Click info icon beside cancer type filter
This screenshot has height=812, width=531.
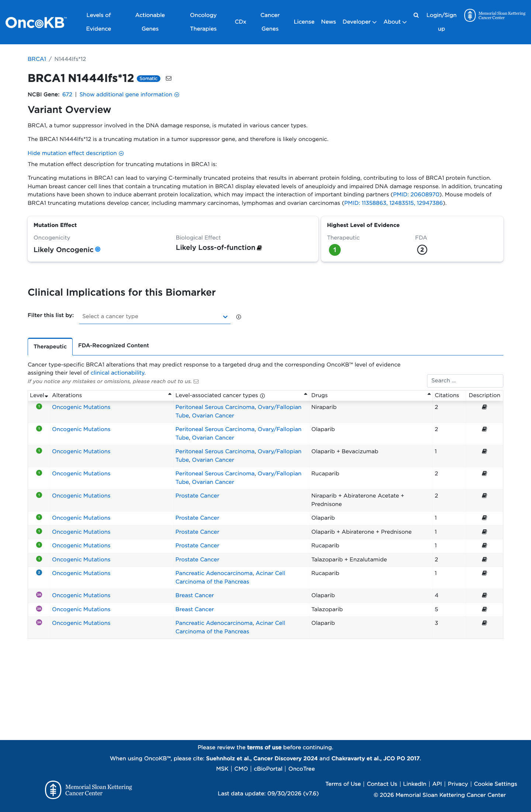point(239,317)
